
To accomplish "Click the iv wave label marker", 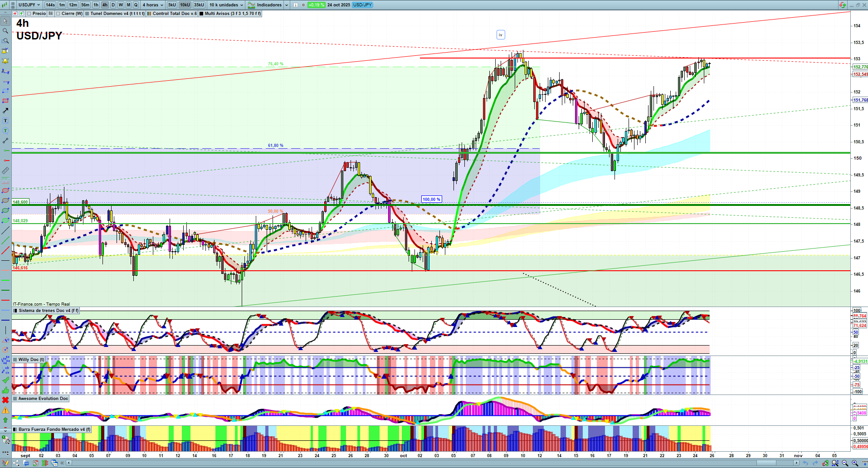I will click(501, 35).
